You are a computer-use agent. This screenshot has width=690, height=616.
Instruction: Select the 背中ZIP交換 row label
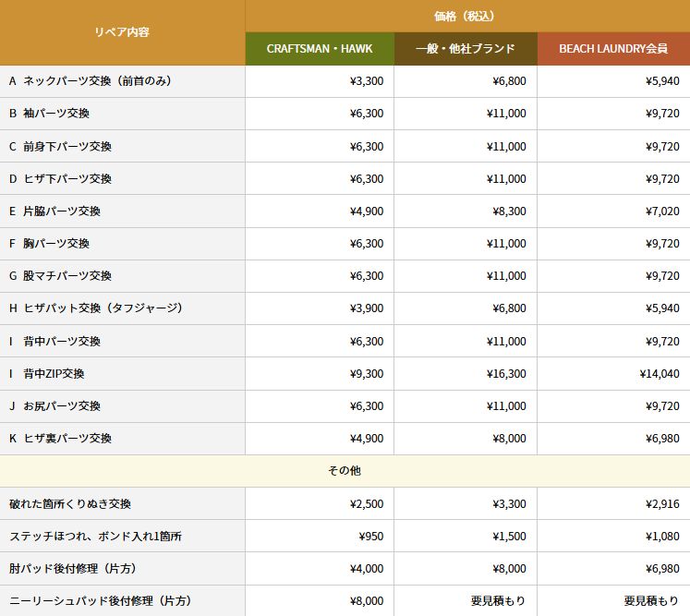pos(54,374)
